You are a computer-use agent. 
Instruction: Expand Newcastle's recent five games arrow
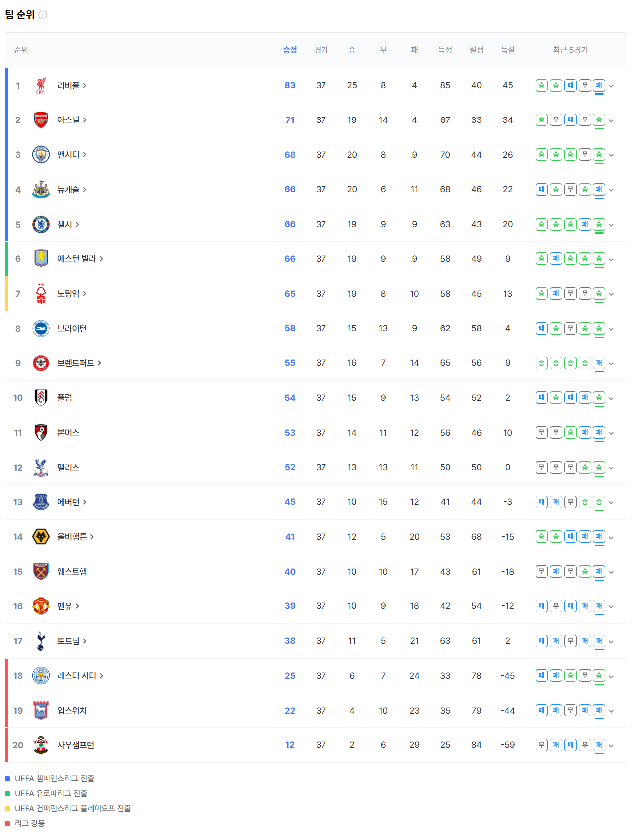click(x=611, y=190)
